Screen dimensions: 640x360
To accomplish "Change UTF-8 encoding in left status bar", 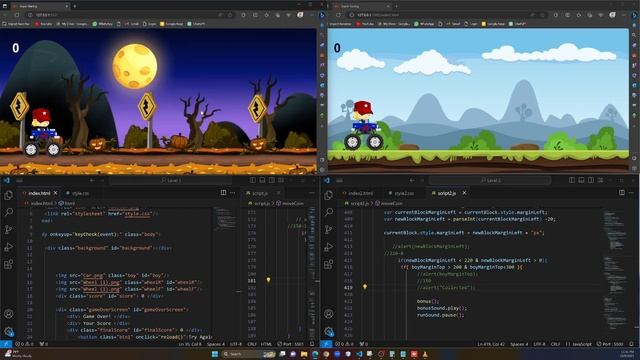I will pyautogui.click(x=236, y=344).
